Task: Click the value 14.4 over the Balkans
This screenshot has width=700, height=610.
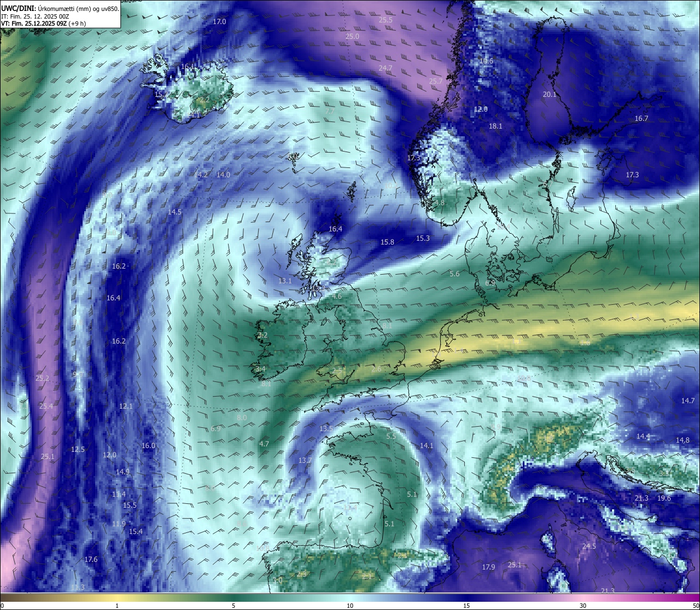Action: coord(643,436)
